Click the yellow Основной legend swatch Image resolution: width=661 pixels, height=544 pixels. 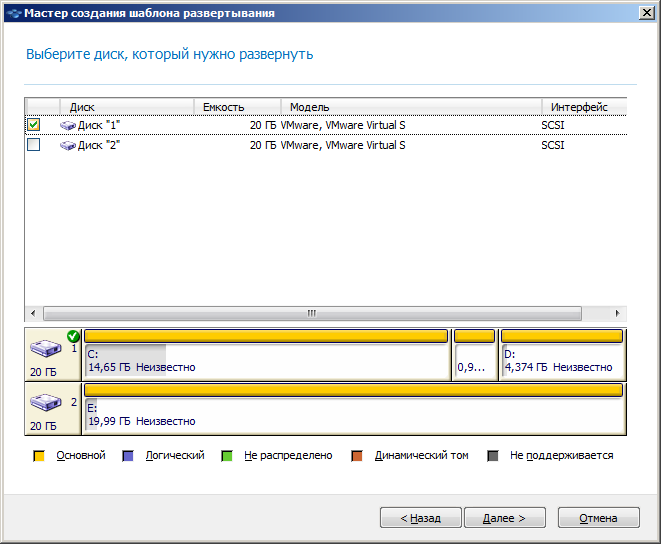point(39,456)
